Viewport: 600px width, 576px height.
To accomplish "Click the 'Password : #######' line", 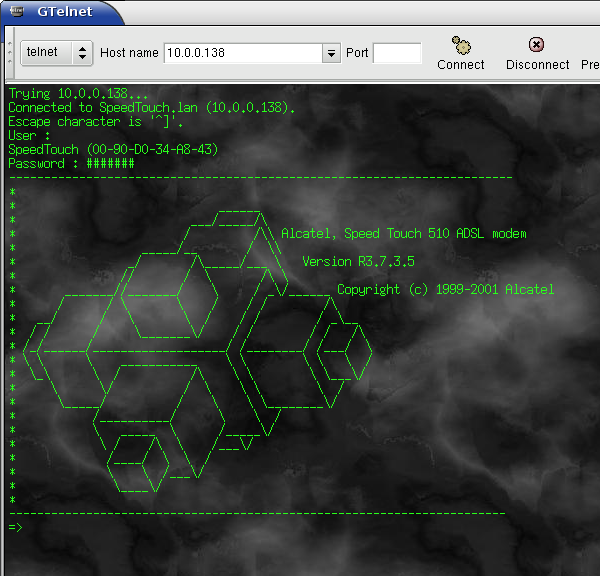I will tap(71, 164).
